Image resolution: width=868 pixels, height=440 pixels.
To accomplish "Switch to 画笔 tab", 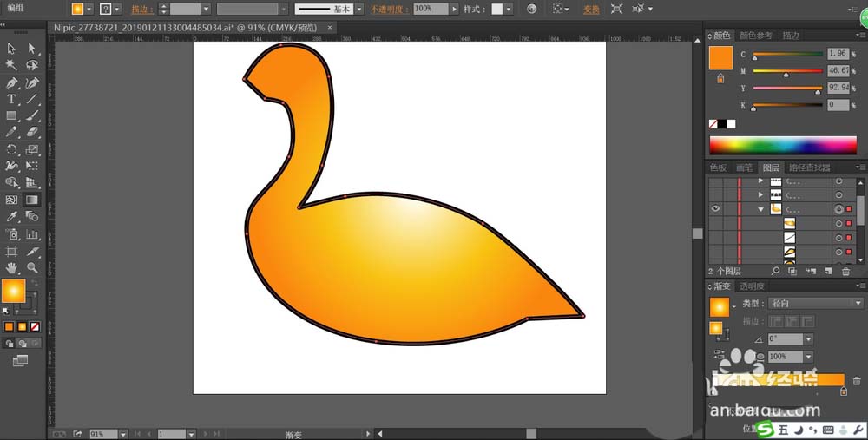I will [744, 167].
